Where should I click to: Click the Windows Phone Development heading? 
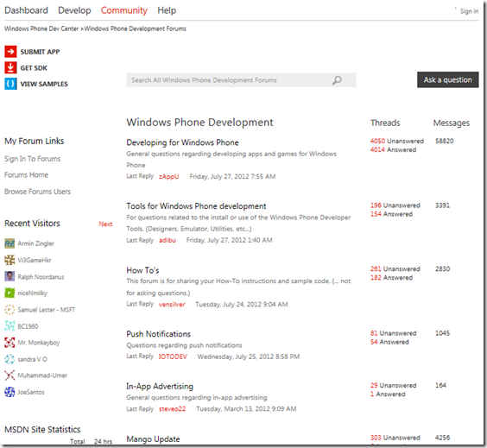pyautogui.click(x=199, y=123)
